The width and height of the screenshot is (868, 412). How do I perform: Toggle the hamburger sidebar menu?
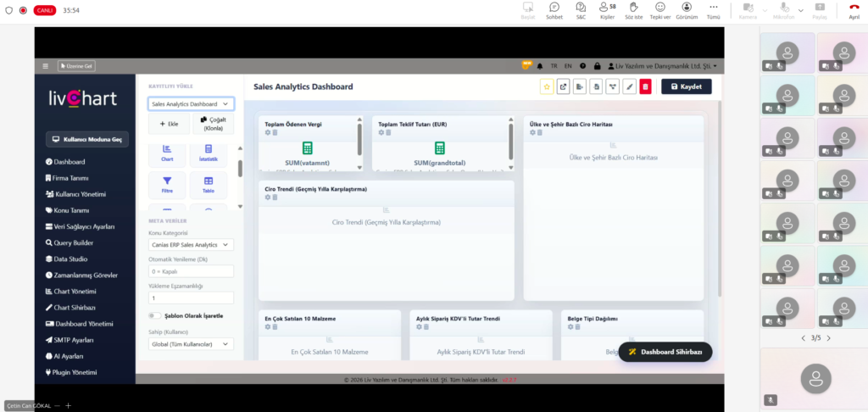pos(46,66)
